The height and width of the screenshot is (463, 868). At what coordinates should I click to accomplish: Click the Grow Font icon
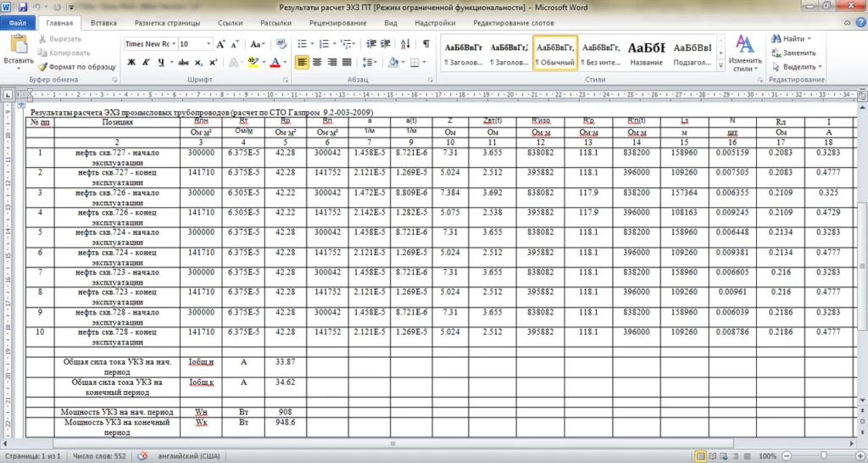(x=221, y=43)
